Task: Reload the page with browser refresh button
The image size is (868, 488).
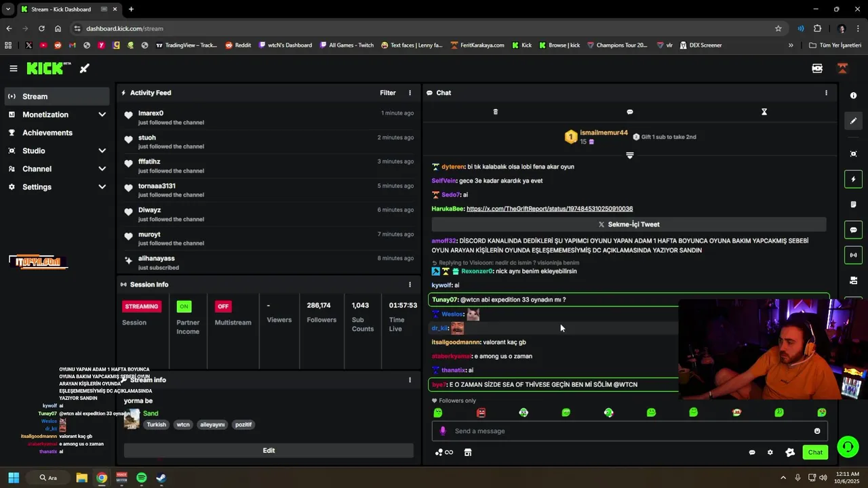Action: click(41, 28)
